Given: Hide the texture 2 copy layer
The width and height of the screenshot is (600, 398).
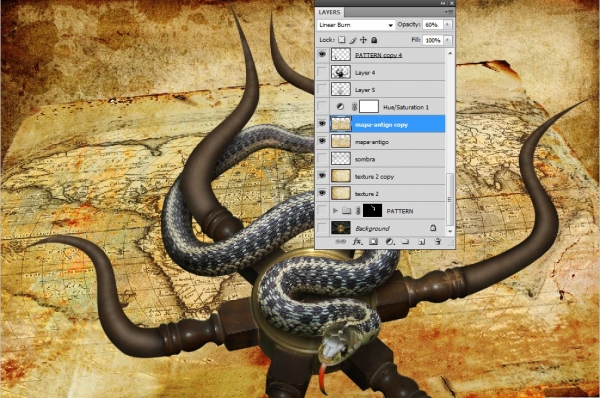Looking at the screenshot, I should pos(322,176).
